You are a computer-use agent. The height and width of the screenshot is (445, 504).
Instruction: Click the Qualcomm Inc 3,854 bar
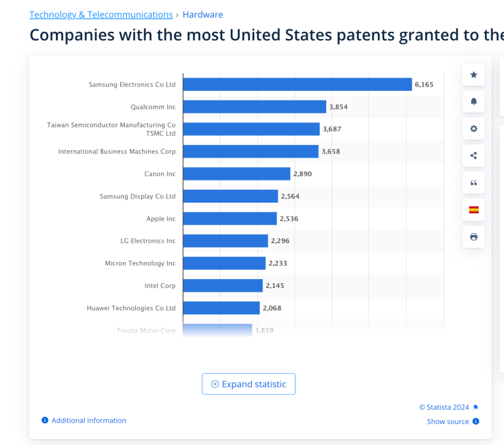[254, 106]
